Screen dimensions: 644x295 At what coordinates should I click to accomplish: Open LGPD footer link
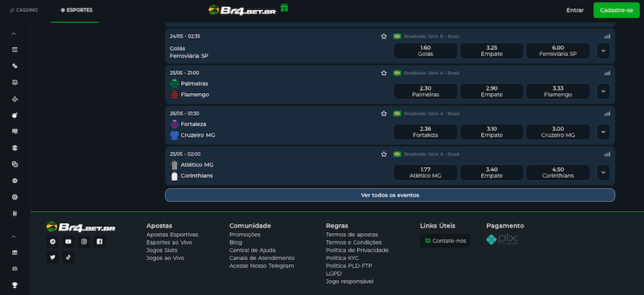[333, 274]
